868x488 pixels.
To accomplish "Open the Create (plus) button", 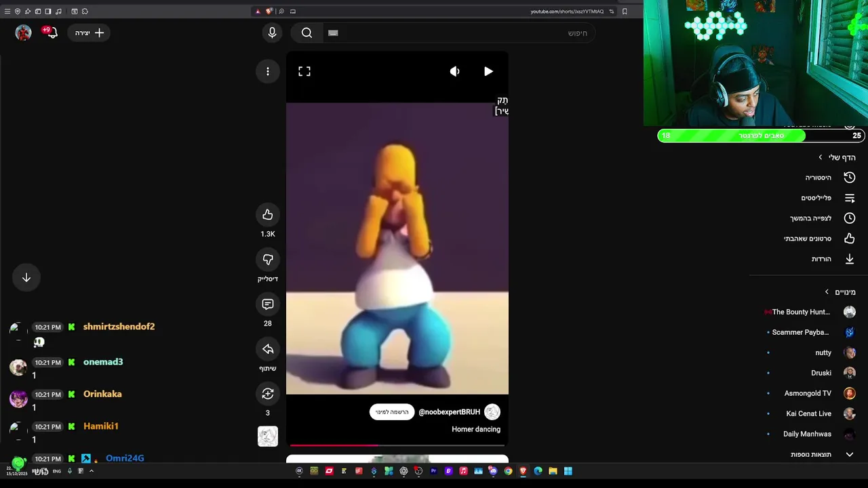I will coord(90,33).
